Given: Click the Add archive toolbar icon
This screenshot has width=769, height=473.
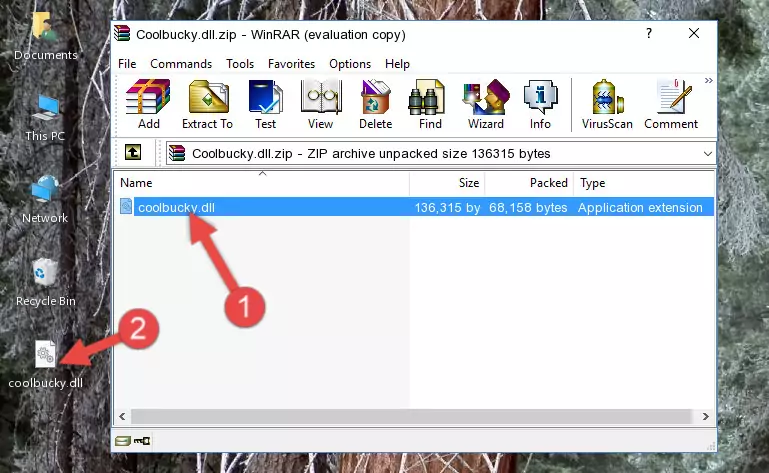Looking at the screenshot, I should (x=148, y=104).
